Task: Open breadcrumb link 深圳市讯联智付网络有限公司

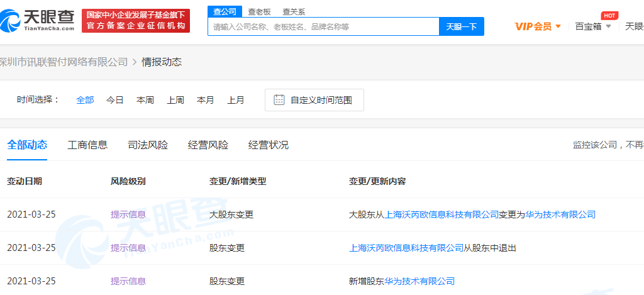Action: 64,62
